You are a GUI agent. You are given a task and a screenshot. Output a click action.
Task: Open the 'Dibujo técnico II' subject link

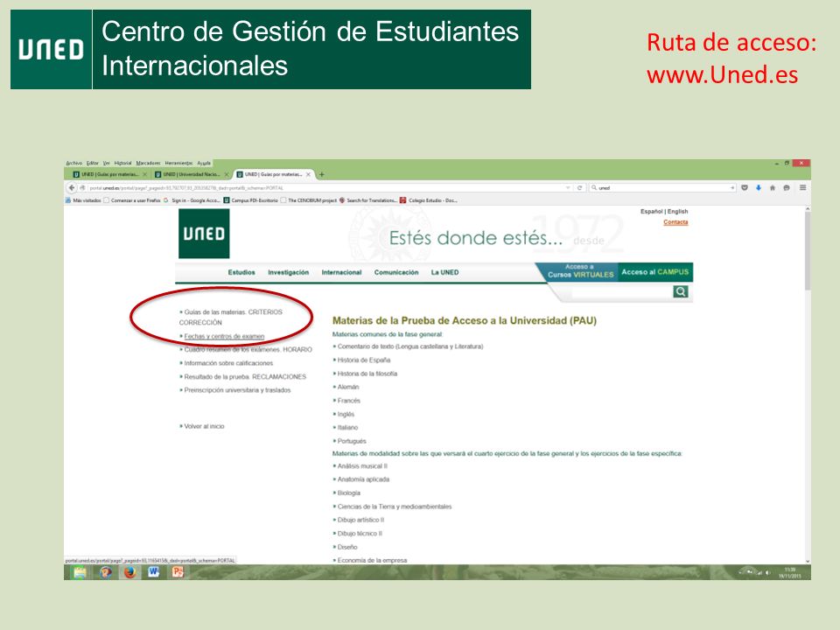pos(360,534)
